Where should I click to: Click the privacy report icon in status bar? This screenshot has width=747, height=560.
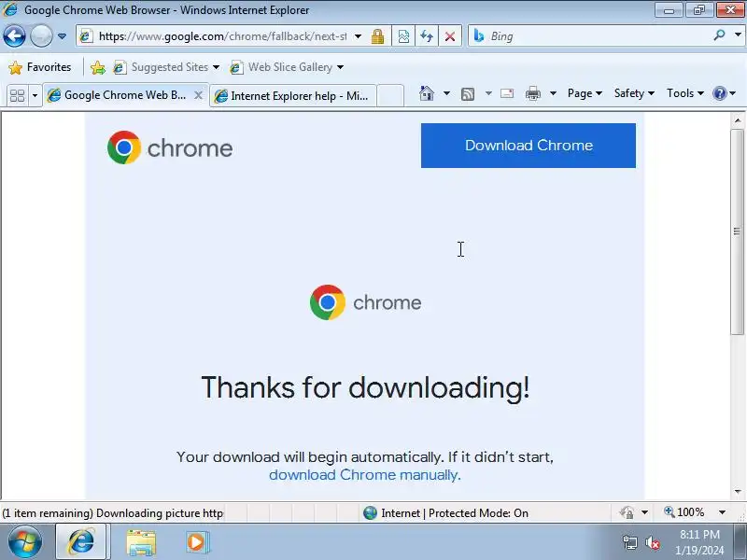627,512
